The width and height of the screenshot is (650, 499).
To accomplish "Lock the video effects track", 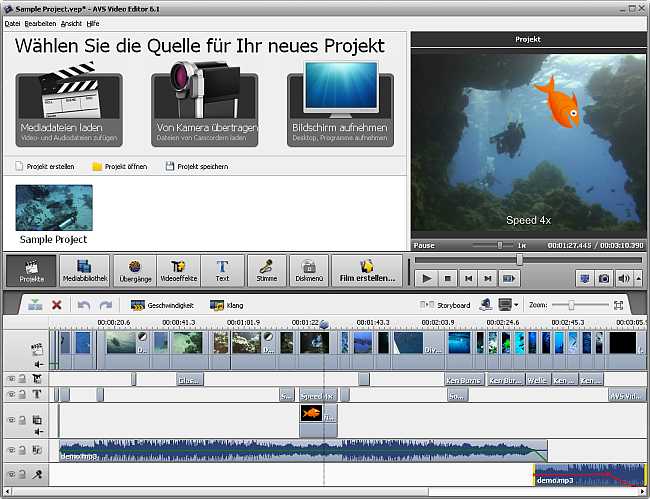I will [22, 378].
